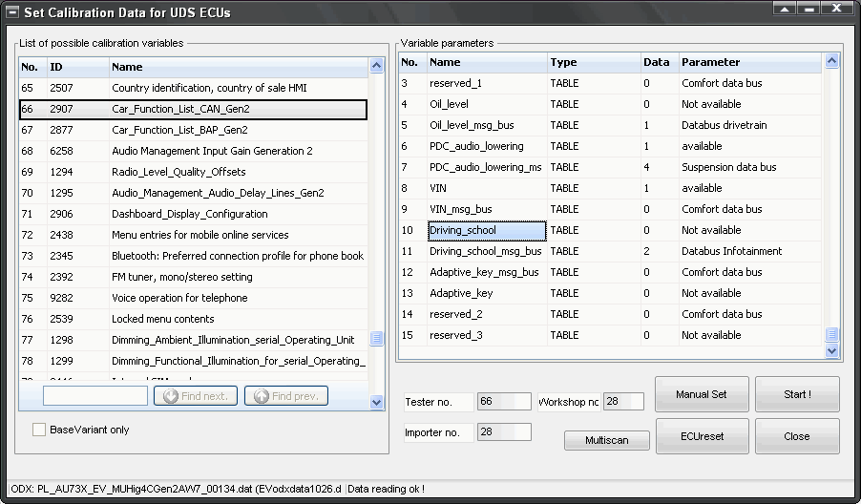
Task: Click the ECUreset button
Action: [700, 436]
